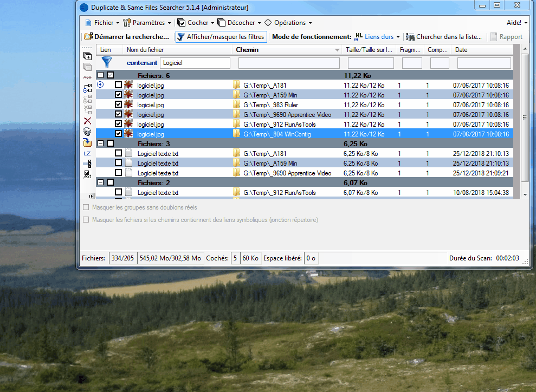Click the check by .ext icon
This screenshot has height=392, width=536.
[x=87, y=175]
